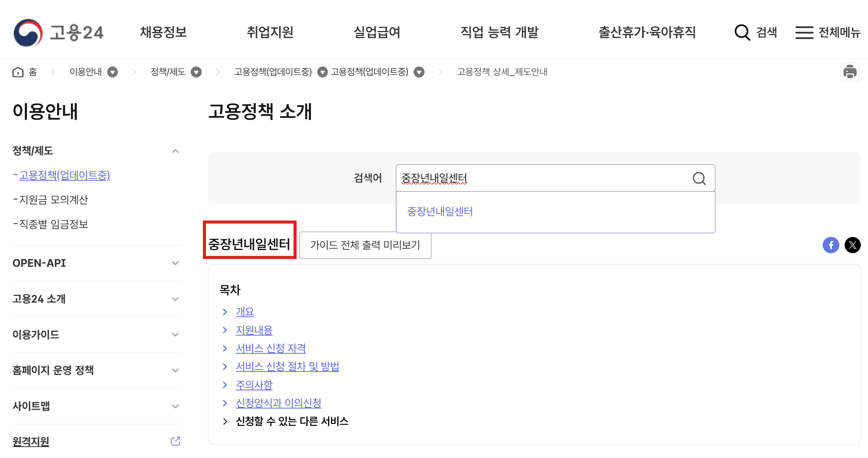Collapse the 정책/제도 sidebar section
This screenshot has height=458, width=868.
[175, 150]
